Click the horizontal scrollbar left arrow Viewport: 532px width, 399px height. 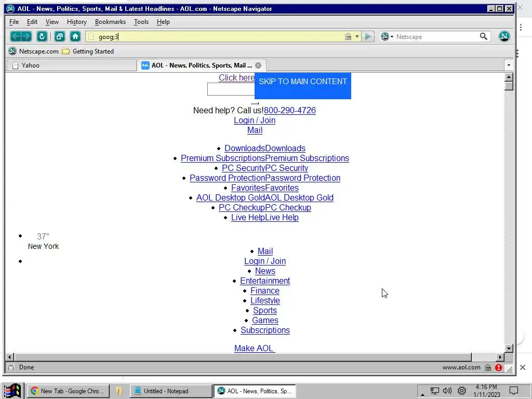pos(10,357)
